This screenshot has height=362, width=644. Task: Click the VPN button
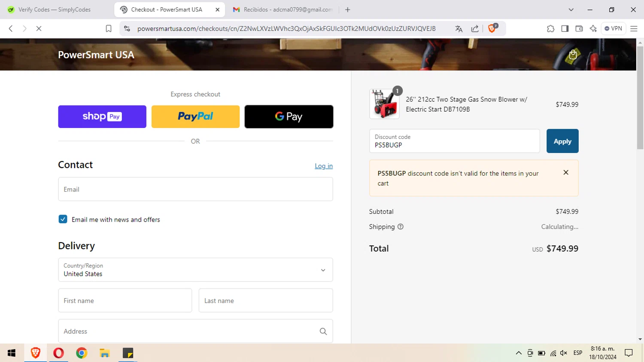pyautogui.click(x=613, y=29)
